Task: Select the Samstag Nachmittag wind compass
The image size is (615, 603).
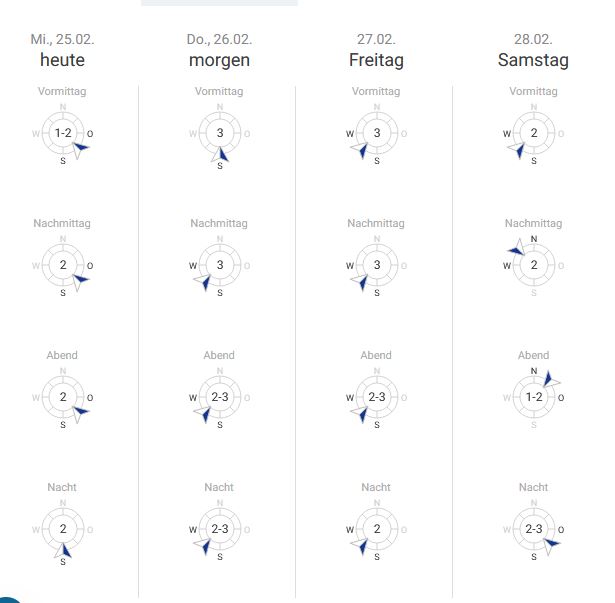Action: (x=534, y=265)
